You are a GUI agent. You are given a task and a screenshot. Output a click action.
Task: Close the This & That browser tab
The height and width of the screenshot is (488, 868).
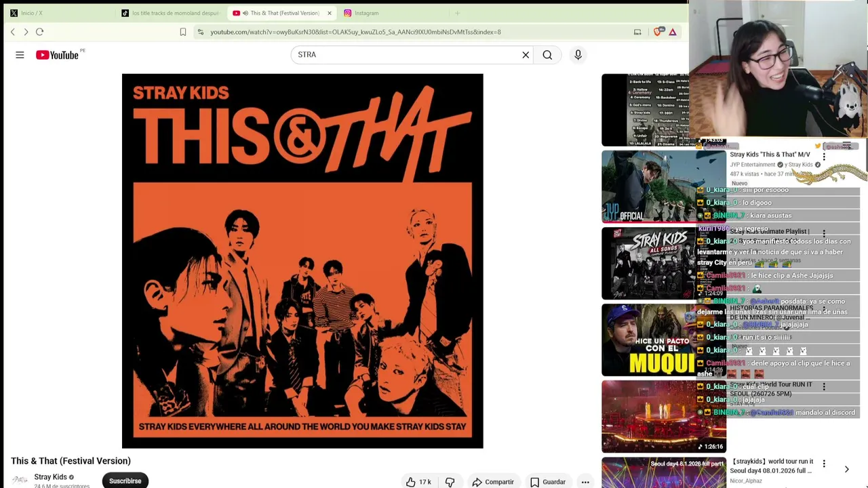click(330, 13)
